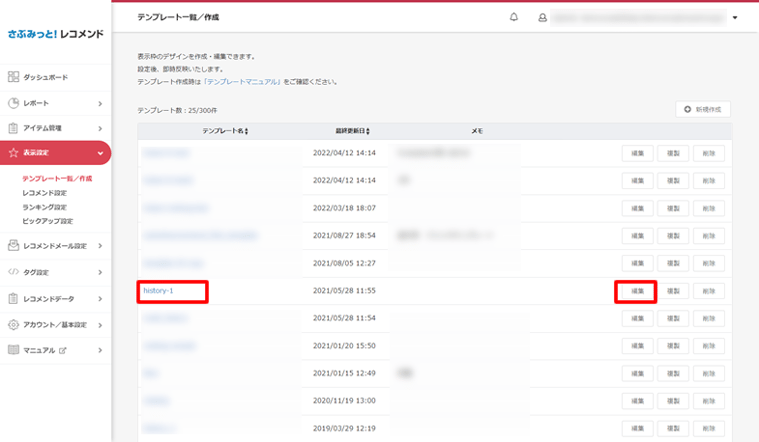Screen dimensions: 759x442
Task: Click the テンプレート一覧/作成 page title
Action: coord(178,17)
